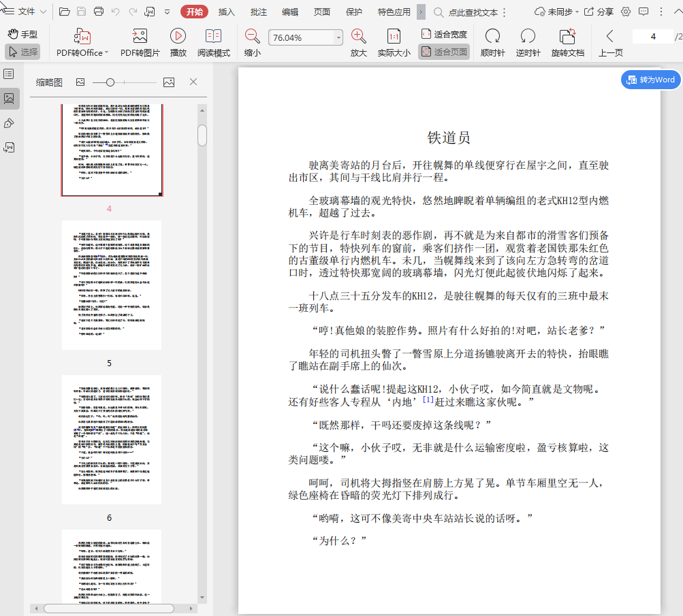
Task: Open the vertical three-dot more menu
Action: 661,12
